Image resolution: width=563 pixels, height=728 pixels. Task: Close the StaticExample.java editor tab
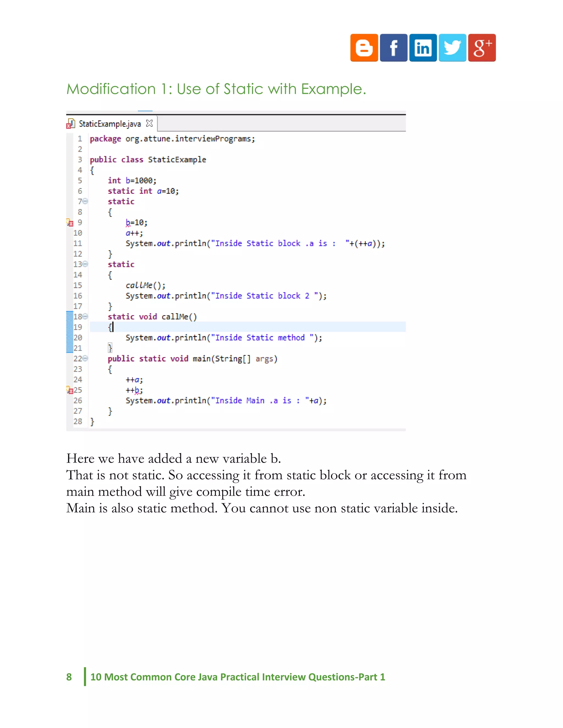click(x=150, y=124)
